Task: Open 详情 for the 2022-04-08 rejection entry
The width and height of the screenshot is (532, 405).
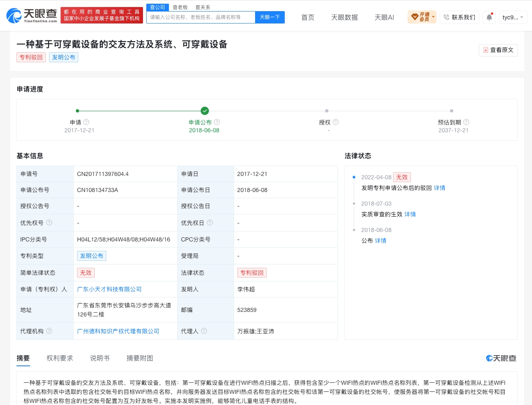Action: point(440,188)
